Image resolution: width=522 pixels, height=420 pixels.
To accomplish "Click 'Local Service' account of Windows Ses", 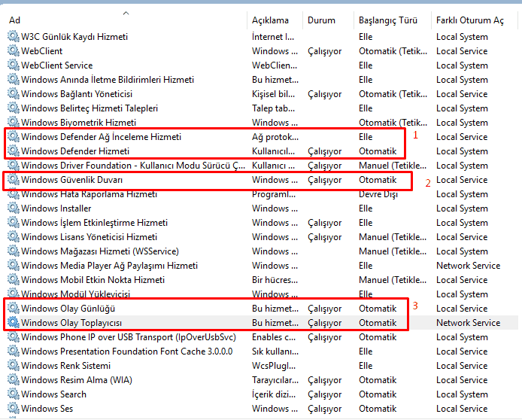I will point(462,409).
